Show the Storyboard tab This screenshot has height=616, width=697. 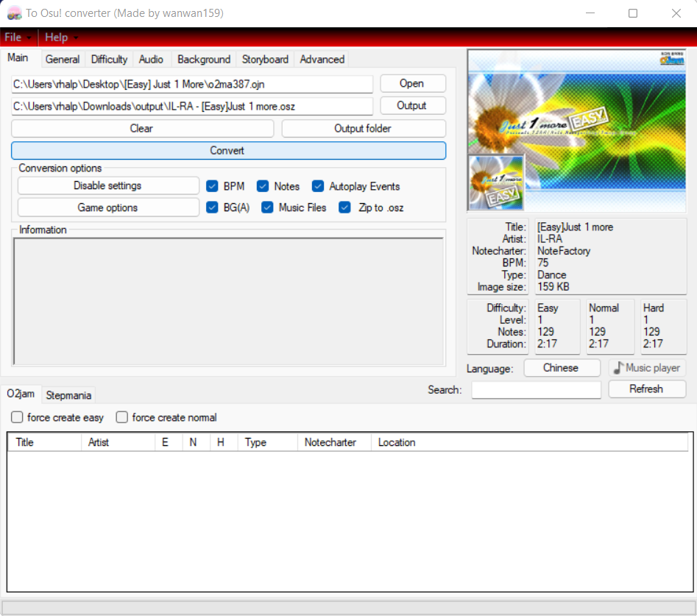[265, 59]
